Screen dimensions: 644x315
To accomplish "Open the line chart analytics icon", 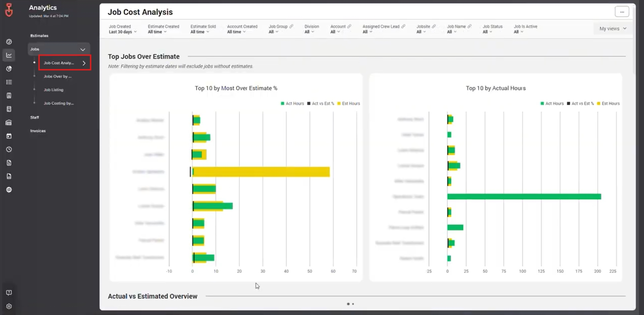I will (9, 55).
